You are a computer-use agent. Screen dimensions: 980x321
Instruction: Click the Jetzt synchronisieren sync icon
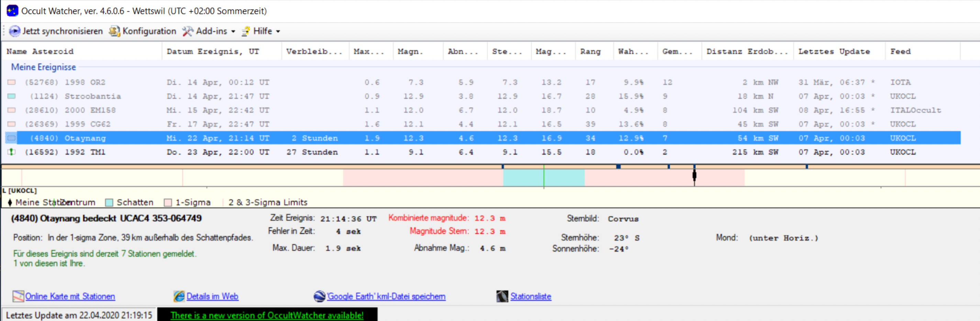(14, 31)
